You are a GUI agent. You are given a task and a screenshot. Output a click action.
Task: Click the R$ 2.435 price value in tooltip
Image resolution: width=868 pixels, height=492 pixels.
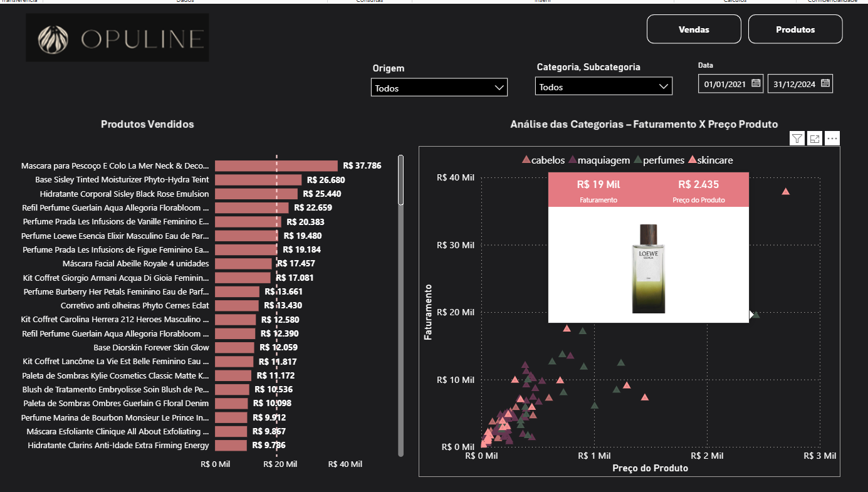tap(698, 184)
